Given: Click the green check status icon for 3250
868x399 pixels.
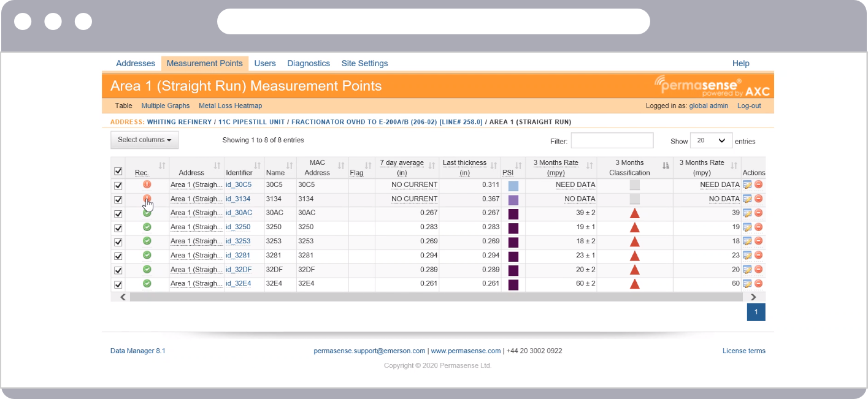Looking at the screenshot, I should coord(147,227).
